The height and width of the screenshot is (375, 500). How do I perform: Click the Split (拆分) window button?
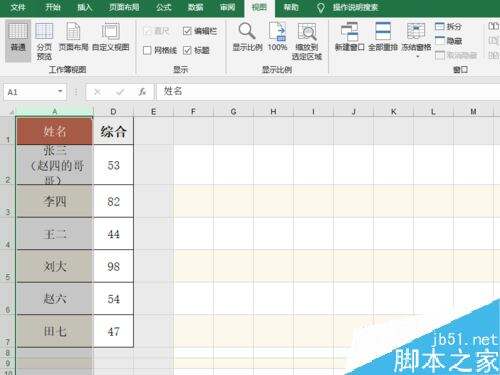[x=449, y=26]
